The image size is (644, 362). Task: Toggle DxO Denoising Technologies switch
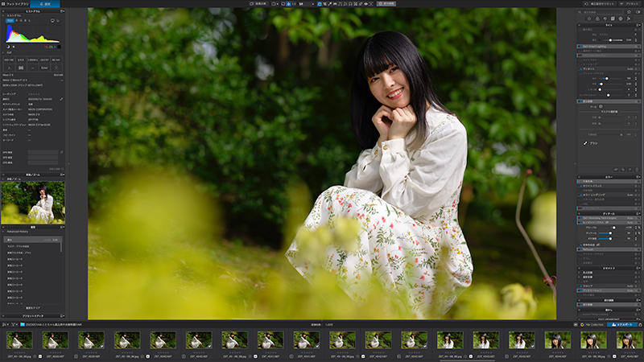click(x=580, y=218)
